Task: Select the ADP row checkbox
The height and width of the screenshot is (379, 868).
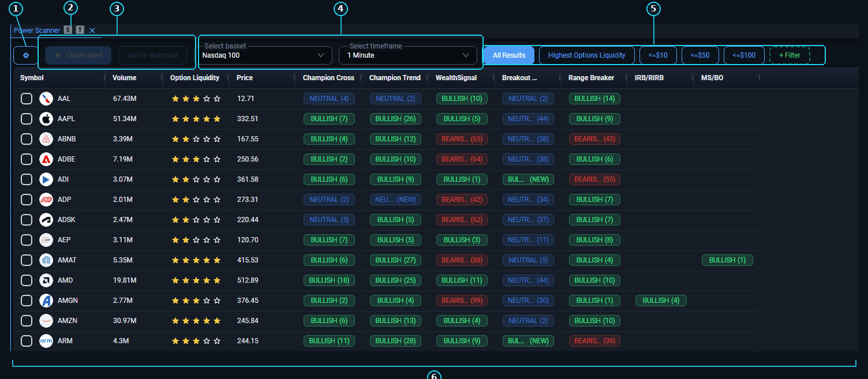Action: click(27, 200)
